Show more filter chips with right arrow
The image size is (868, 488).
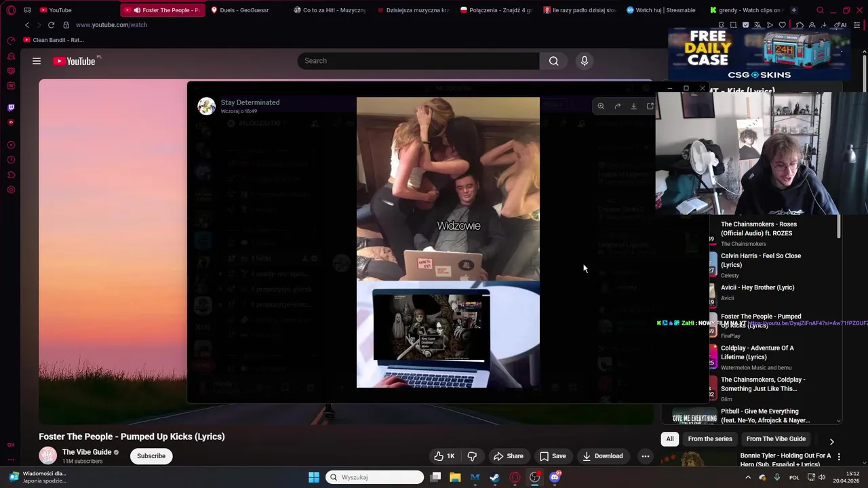[832, 441]
